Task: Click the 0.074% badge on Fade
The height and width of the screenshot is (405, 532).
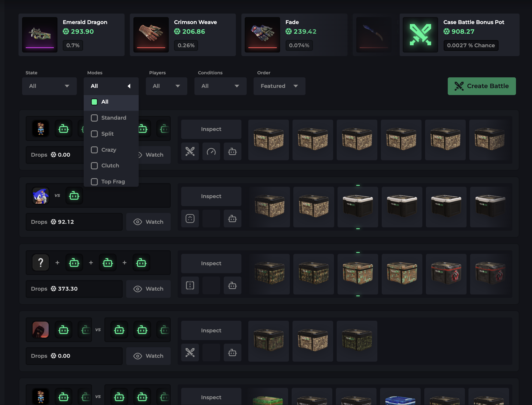Action: pos(299,46)
